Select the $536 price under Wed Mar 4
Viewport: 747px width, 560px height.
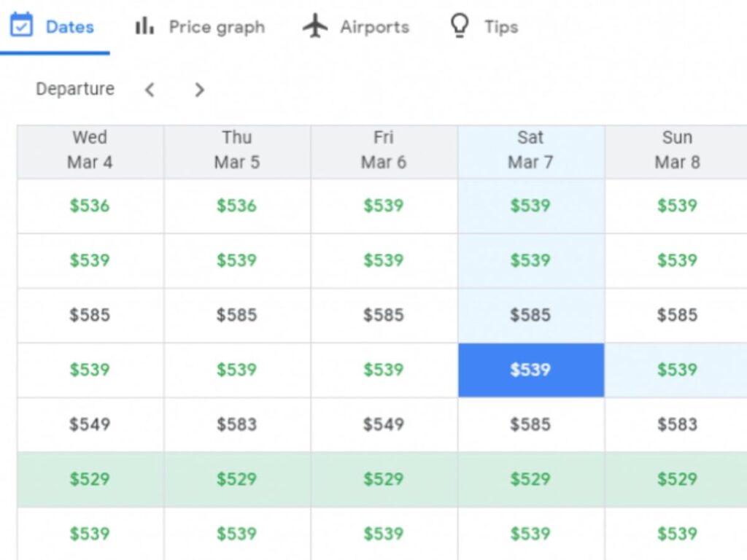point(89,206)
